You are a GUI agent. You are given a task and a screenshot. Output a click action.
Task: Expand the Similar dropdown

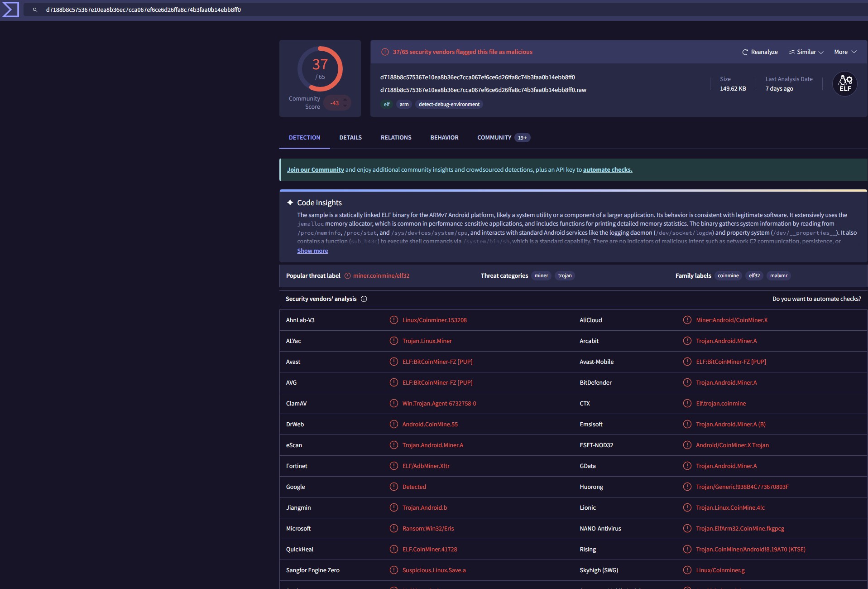[806, 52]
